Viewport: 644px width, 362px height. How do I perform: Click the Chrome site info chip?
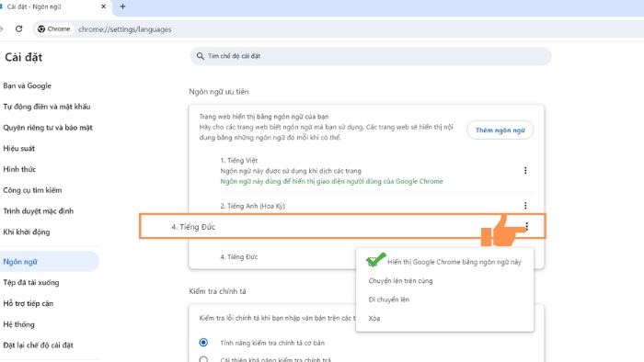(53, 29)
